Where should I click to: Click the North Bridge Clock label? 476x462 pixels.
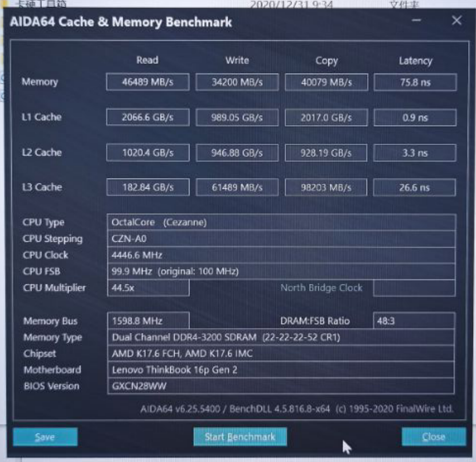click(321, 287)
